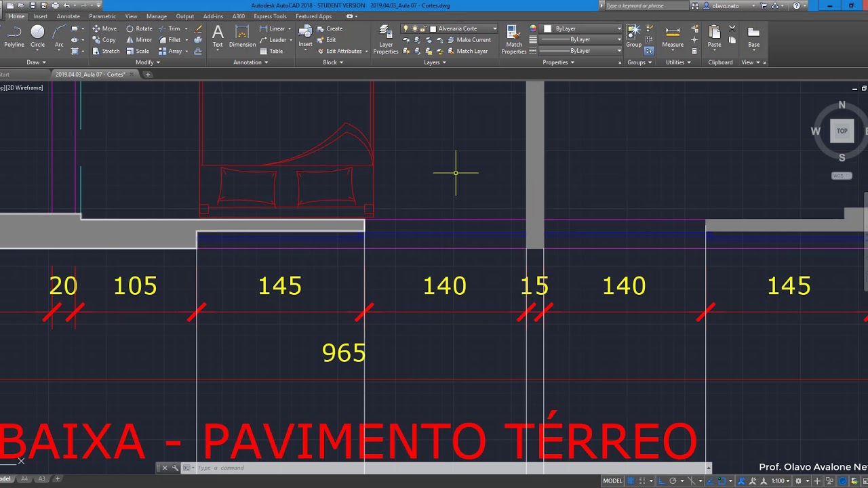Click the Base view tool

[x=753, y=37]
